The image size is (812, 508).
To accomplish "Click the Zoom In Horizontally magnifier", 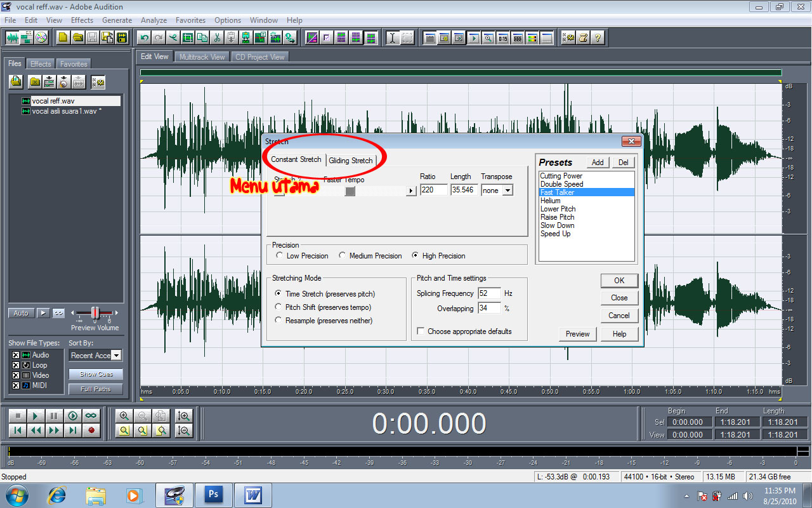I will [124, 416].
